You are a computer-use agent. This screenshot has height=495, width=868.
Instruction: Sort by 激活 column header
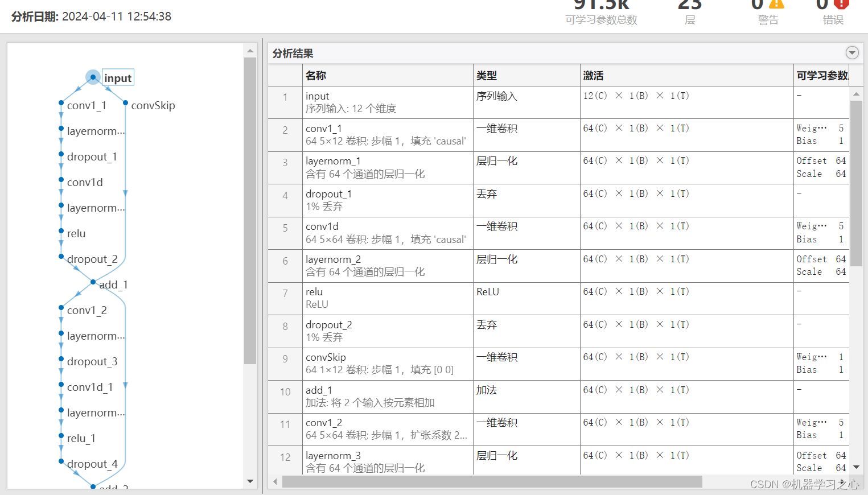[x=687, y=76]
